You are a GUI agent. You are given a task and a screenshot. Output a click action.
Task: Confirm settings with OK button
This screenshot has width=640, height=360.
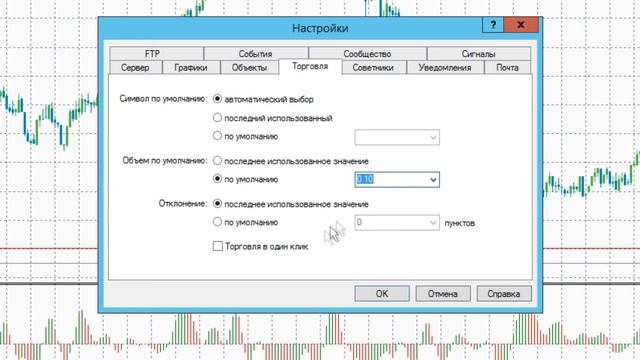point(382,293)
